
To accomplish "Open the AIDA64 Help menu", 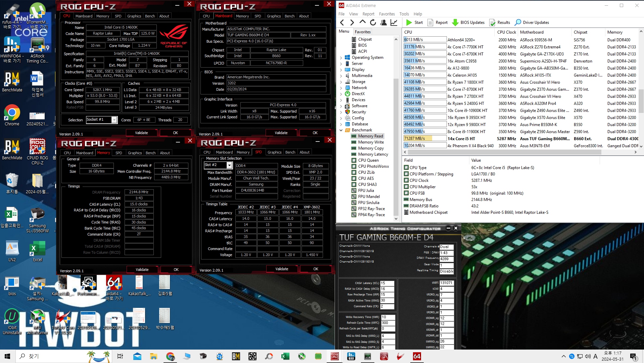I will point(418,14).
